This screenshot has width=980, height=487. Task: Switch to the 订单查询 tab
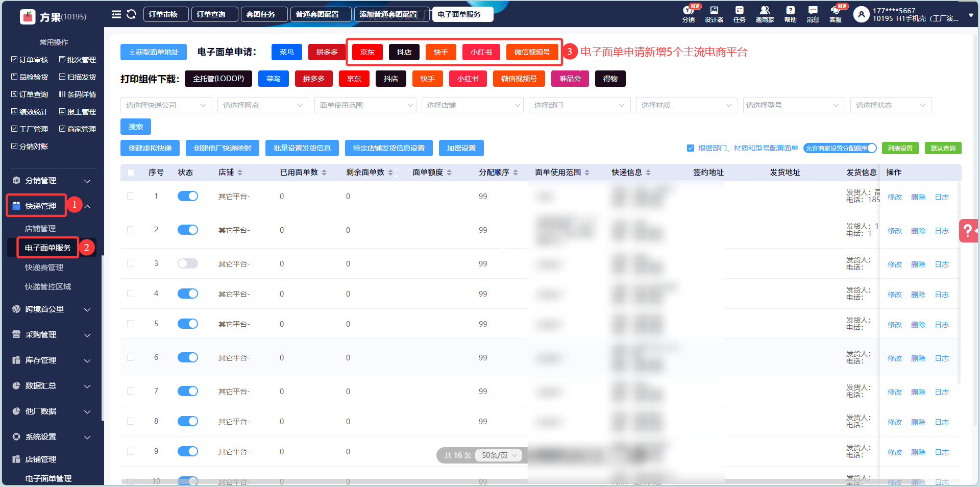pyautogui.click(x=214, y=14)
